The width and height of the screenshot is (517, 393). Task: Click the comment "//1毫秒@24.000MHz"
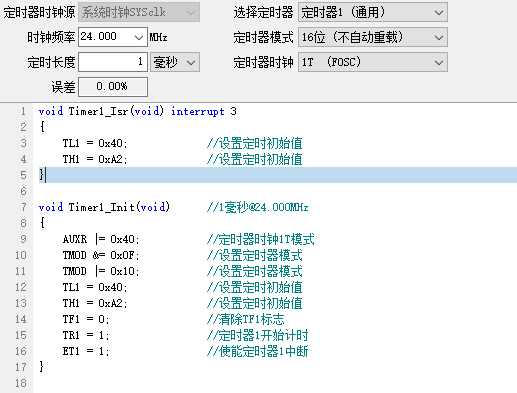point(257,207)
